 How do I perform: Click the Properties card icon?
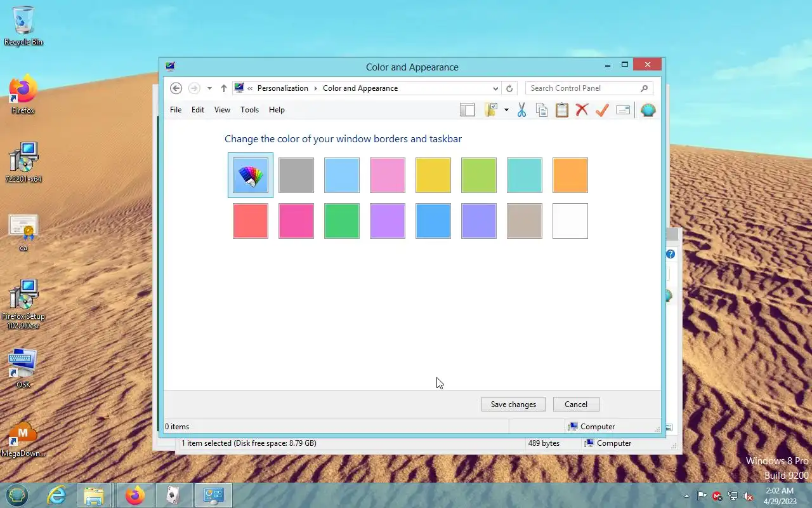pyautogui.click(x=623, y=110)
